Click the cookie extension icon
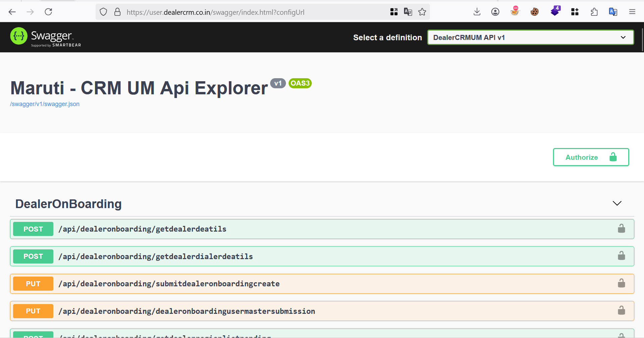Image resolution: width=644 pixels, height=338 pixels. tap(534, 12)
